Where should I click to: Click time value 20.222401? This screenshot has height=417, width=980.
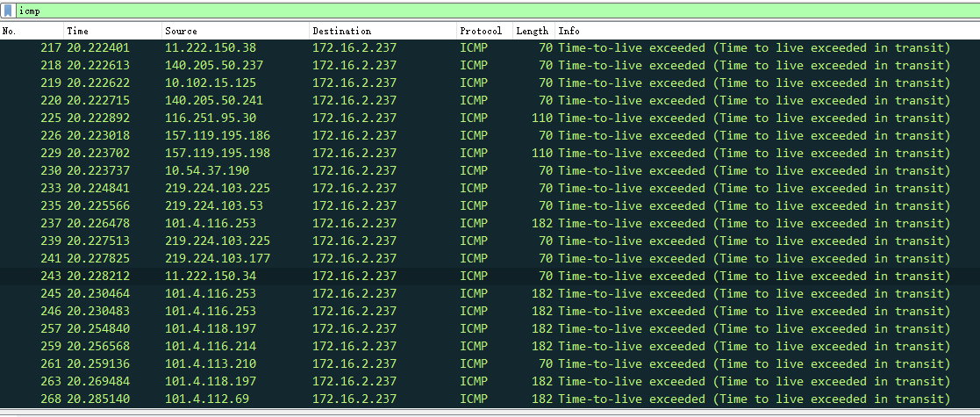point(98,48)
